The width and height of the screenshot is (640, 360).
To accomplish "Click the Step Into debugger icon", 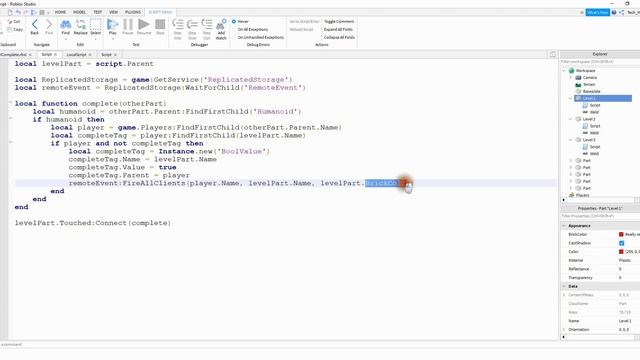I will [178, 24].
